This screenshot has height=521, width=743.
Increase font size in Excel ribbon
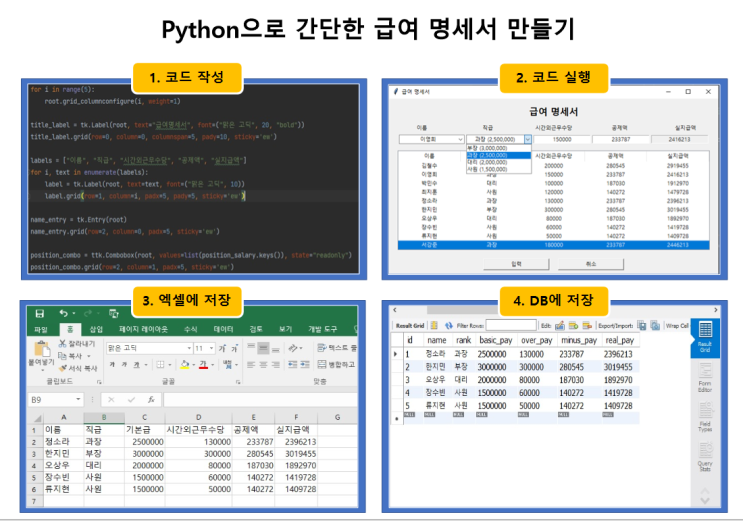(222, 348)
